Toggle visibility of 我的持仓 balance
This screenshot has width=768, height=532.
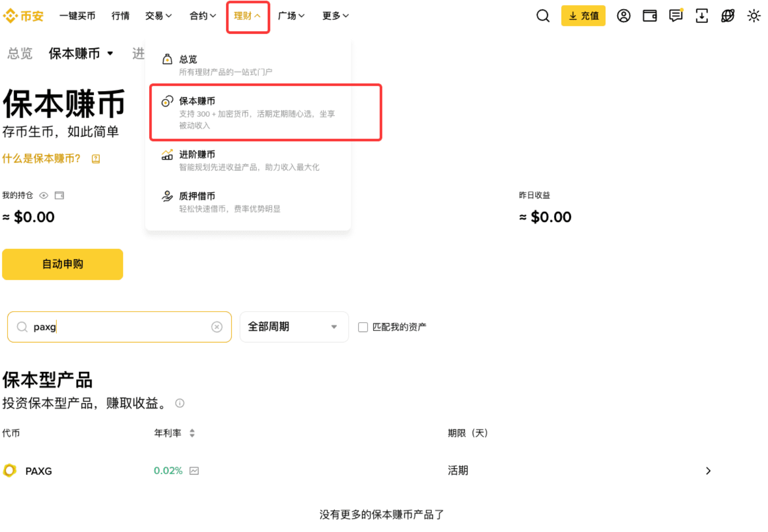tap(43, 195)
